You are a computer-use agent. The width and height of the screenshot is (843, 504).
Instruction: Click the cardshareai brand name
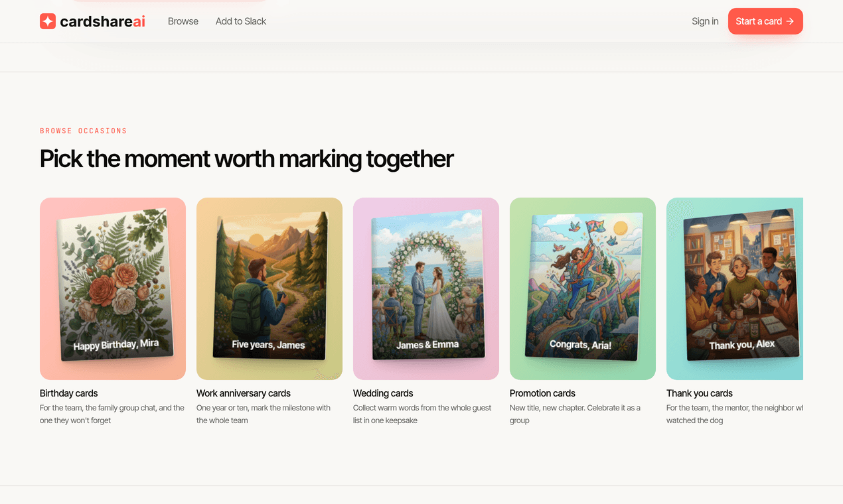click(102, 21)
